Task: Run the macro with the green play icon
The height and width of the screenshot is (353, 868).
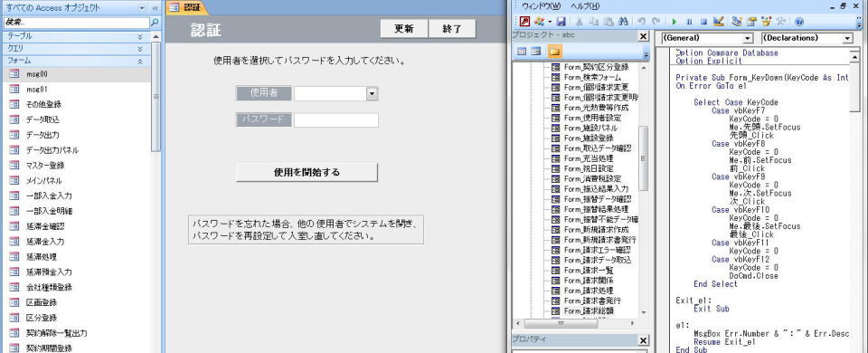Action: [x=675, y=22]
